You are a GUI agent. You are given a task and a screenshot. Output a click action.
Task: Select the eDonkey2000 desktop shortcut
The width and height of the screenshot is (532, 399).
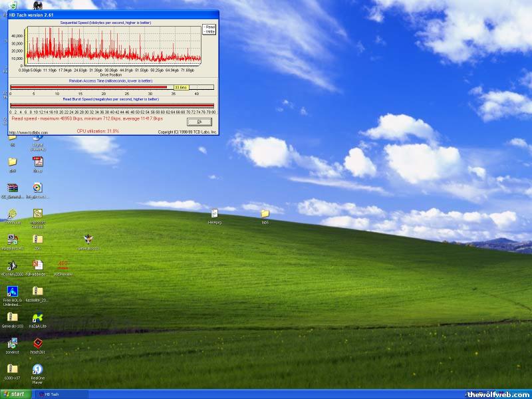pos(12,265)
